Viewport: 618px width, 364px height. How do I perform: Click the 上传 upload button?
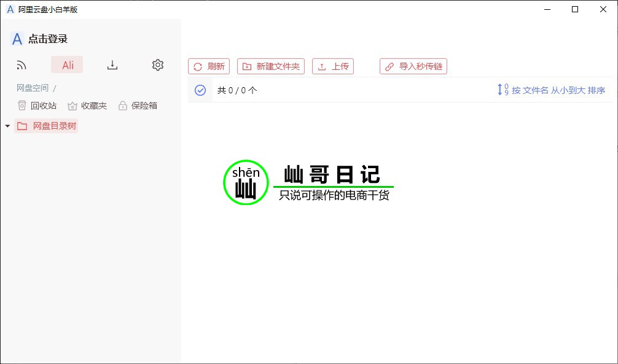coord(333,66)
